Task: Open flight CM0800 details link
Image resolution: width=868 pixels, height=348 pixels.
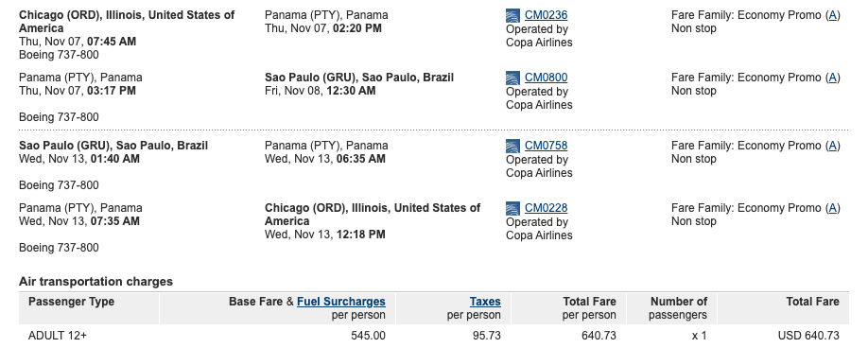Action: point(546,78)
